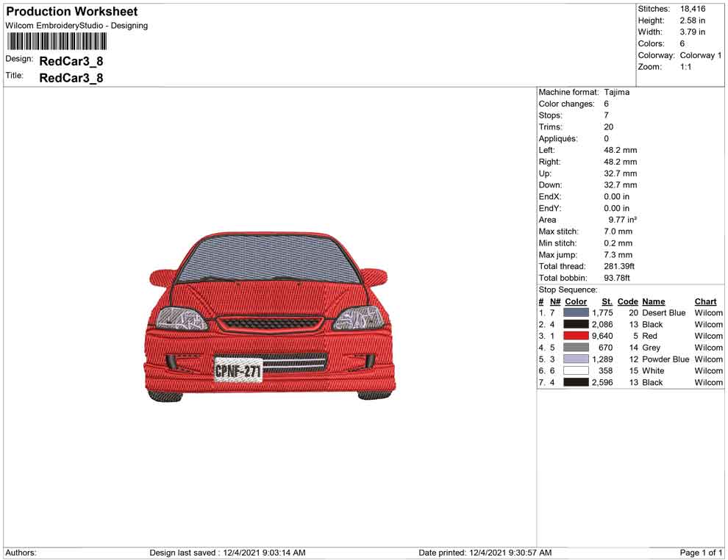Viewport: 728px width, 560px height.
Task: Click the CPNF-271 license plate on car
Action: tap(238, 371)
